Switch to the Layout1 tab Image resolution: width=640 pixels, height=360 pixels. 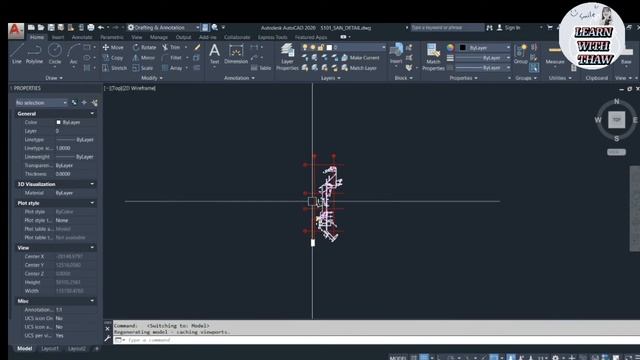click(50, 349)
